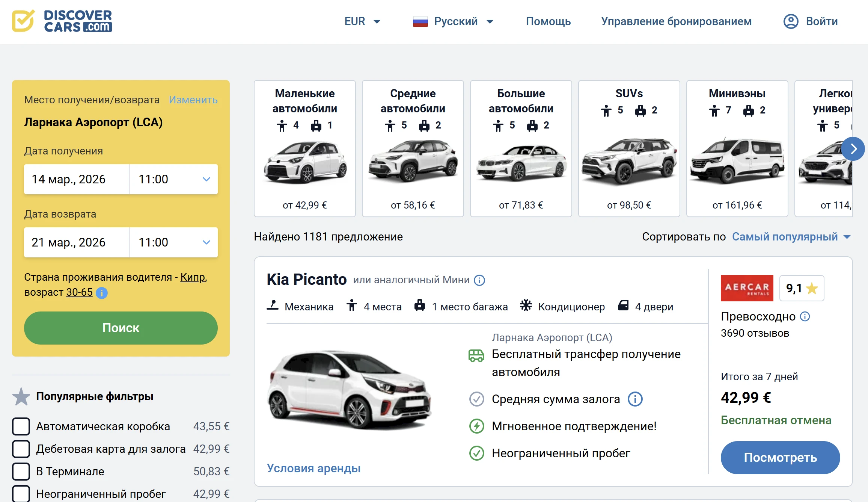This screenshot has height=502, width=868.
Task: Check the Дебетовая карта для залога filter
Action: (x=21, y=449)
